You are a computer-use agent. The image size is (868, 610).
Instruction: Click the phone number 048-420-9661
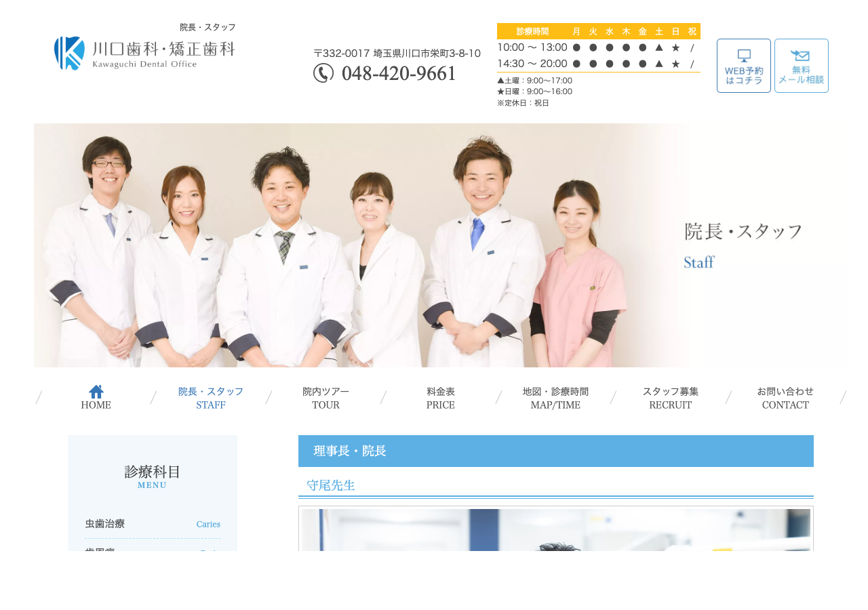pos(399,73)
